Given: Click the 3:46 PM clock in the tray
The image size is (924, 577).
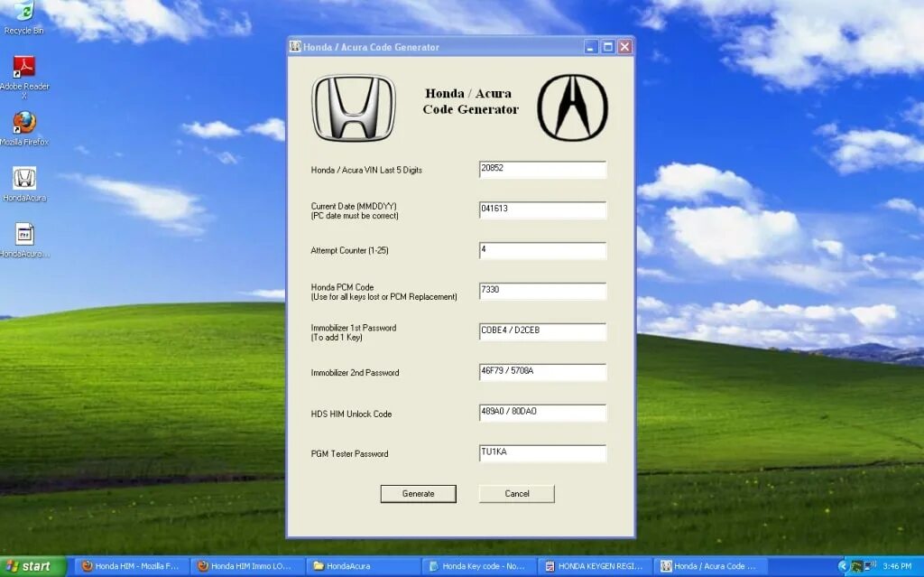Looking at the screenshot, I should click(897, 566).
